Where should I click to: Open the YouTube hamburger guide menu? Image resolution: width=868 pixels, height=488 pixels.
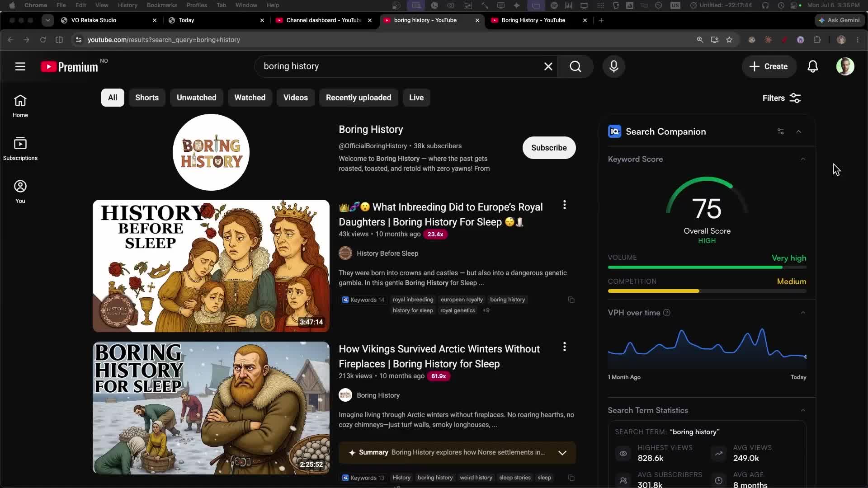click(x=20, y=66)
